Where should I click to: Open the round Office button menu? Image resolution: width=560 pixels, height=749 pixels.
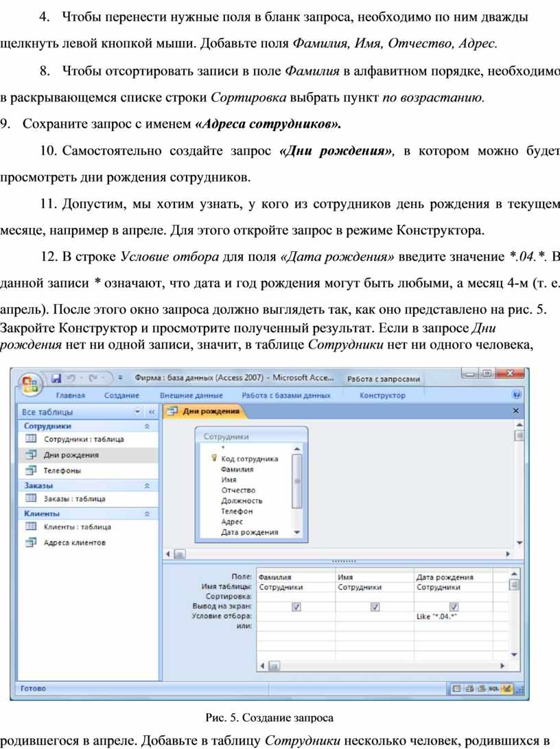[x=30, y=384]
